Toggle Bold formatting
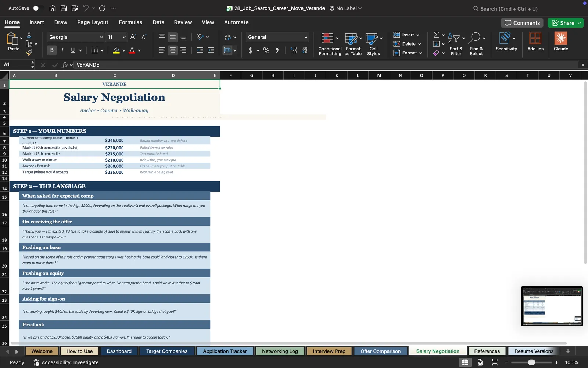The image size is (588, 368). pyautogui.click(x=52, y=50)
